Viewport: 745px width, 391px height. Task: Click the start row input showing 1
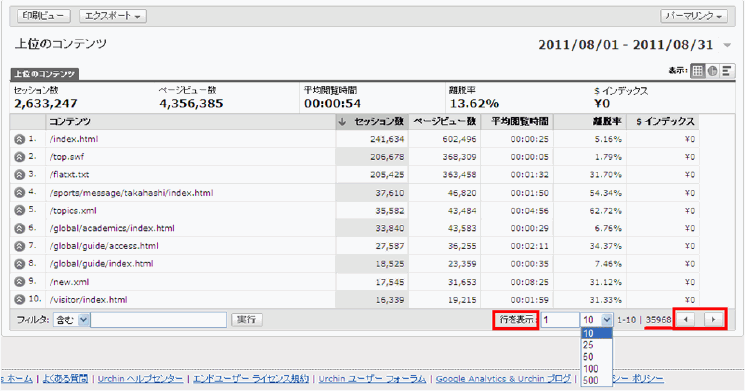[560, 320]
